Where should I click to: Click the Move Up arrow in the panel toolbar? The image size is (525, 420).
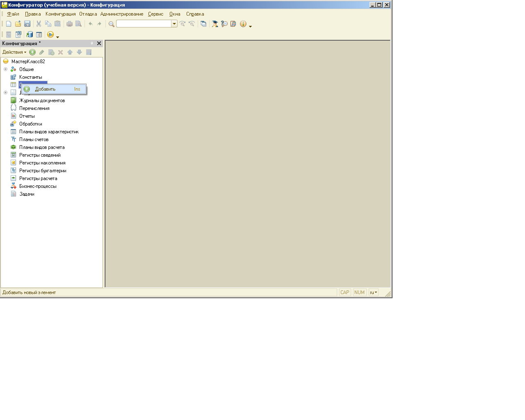point(70,52)
